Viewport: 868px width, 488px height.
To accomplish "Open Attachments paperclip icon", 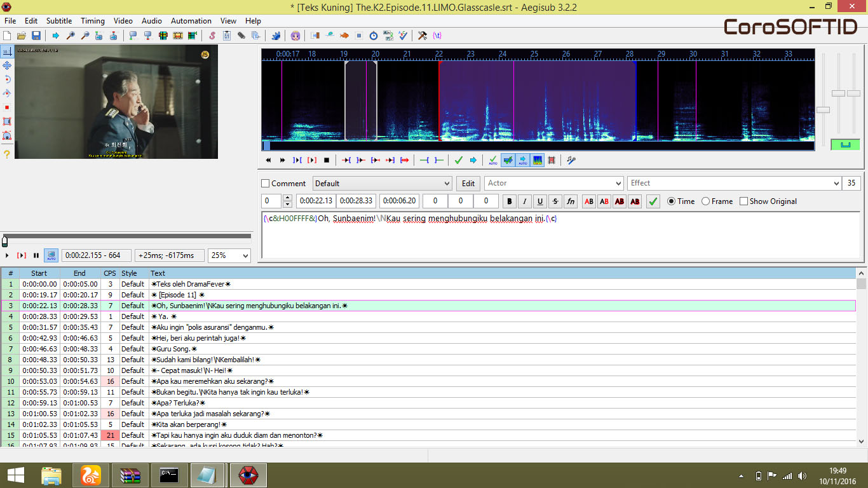I will (x=241, y=36).
